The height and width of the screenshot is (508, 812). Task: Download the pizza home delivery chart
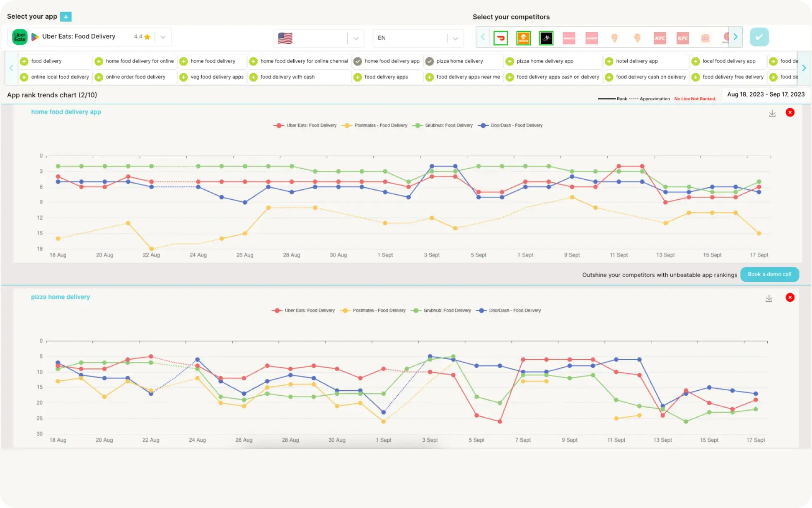tap(768, 298)
